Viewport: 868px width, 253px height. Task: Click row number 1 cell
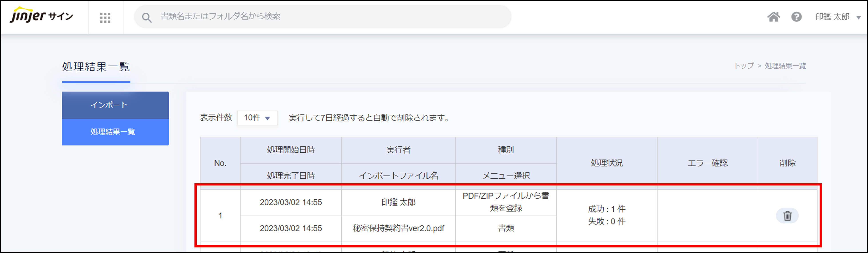[x=220, y=215]
